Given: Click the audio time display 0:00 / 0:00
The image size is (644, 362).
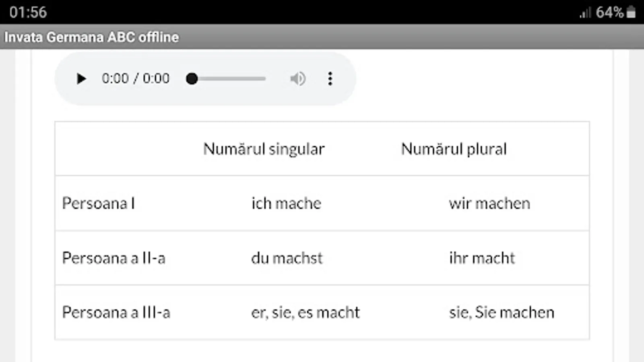Looking at the screenshot, I should (x=136, y=78).
